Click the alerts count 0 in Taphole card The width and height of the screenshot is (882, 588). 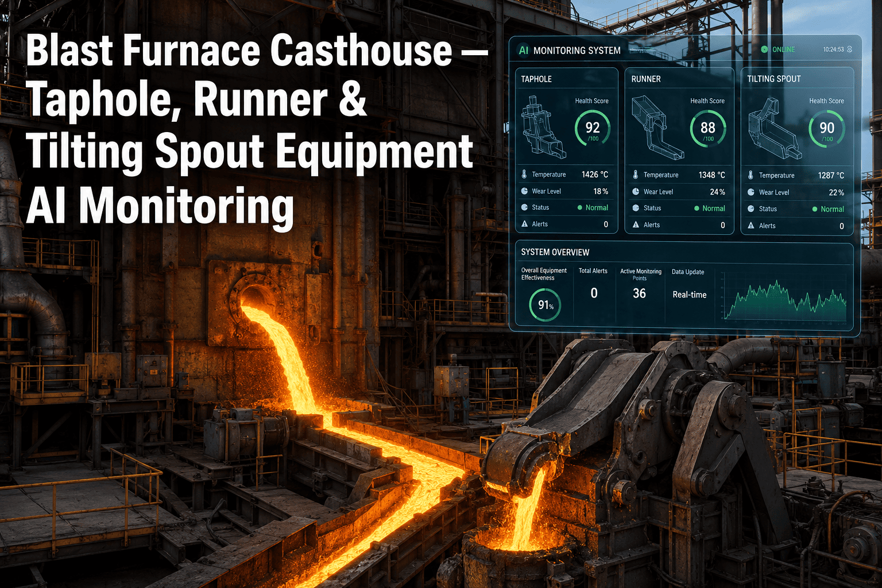[x=606, y=225]
